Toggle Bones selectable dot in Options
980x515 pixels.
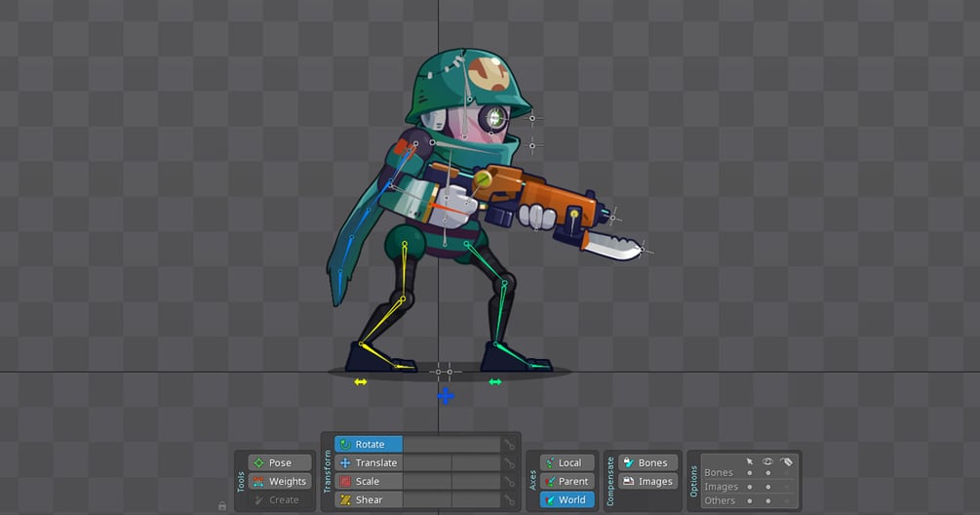(749, 473)
